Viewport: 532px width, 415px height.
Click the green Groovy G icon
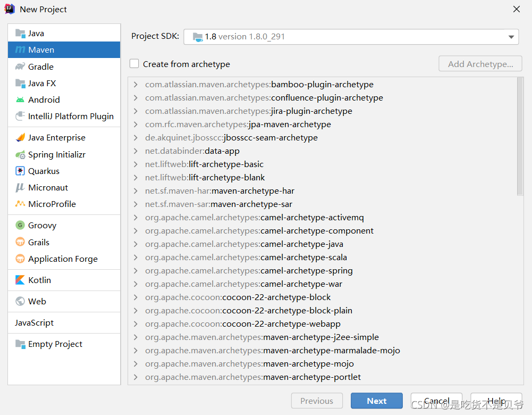point(20,225)
